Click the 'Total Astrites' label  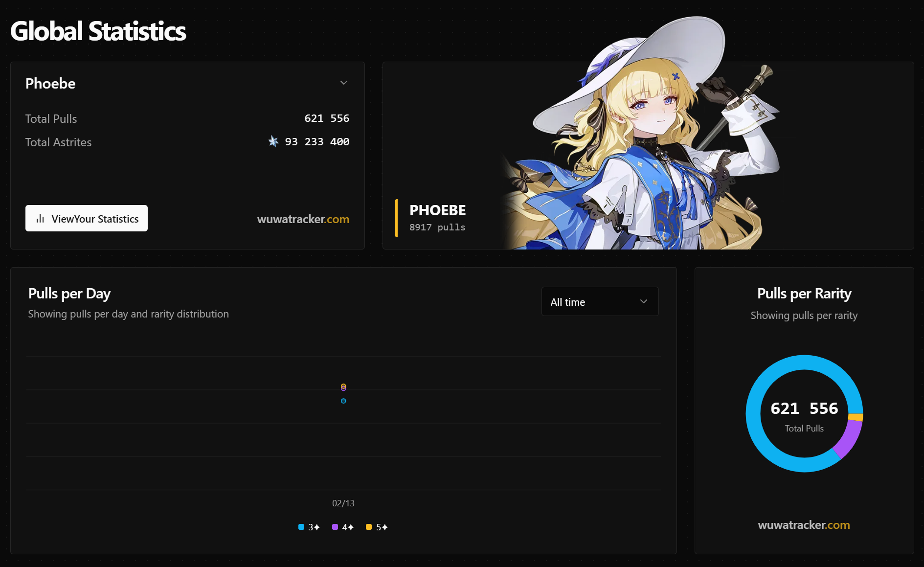coord(58,142)
